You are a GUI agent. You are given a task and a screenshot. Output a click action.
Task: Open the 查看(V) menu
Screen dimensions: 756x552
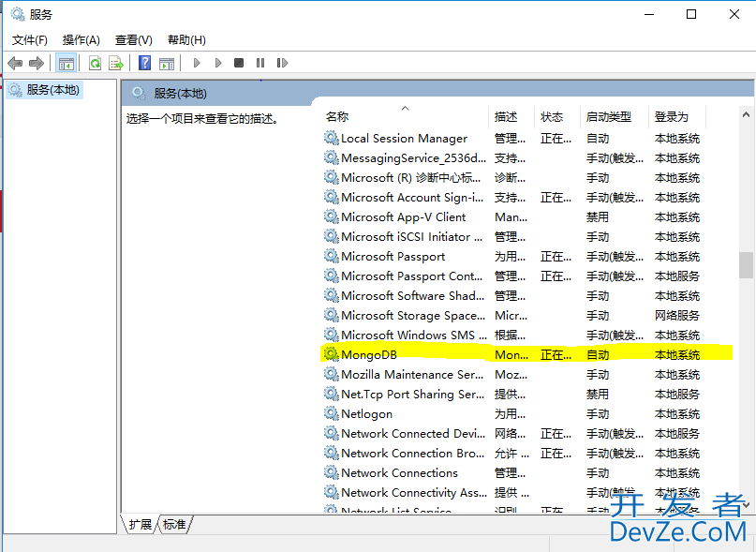tap(134, 39)
